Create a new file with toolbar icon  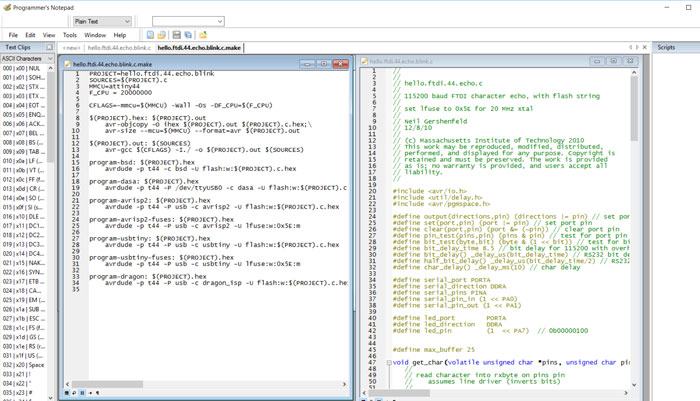[x=150, y=35]
